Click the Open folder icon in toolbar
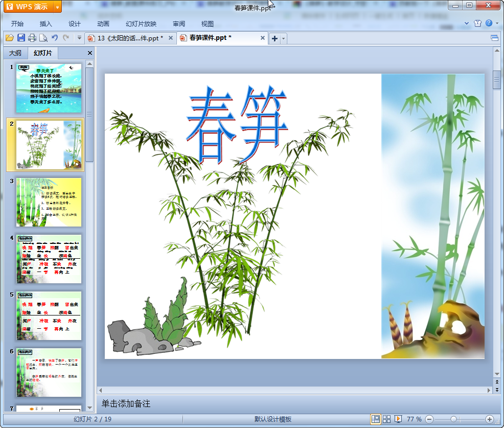Image resolution: width=504 pixels, height=428 pixels. tap(10, 38)
